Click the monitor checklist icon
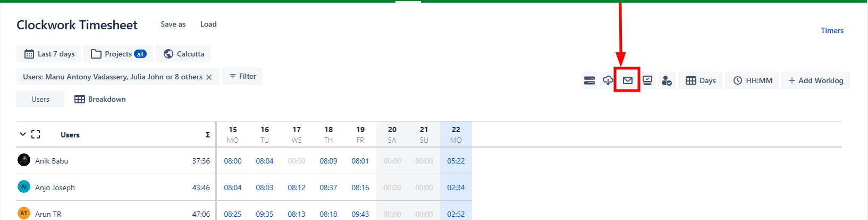Viewport: 868px width, 220px height. (647, 80)
